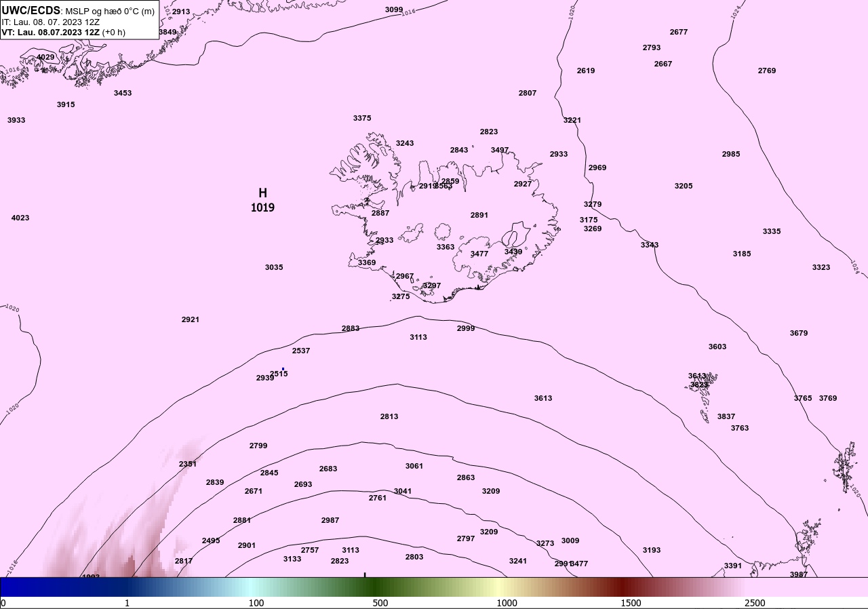Click the H 1019 high pressure label
Image resolution: width=868 pixels, height=609 pixels.
tap(262, 201)
